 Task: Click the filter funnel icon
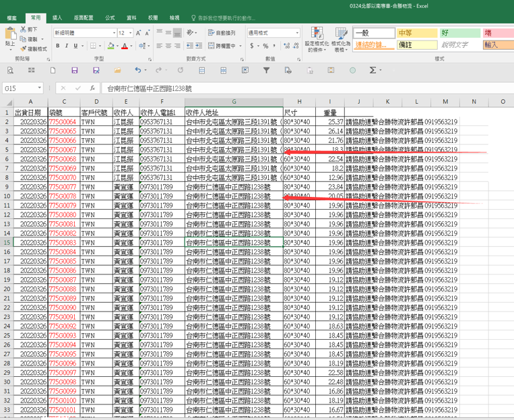[x=266, y=70]
